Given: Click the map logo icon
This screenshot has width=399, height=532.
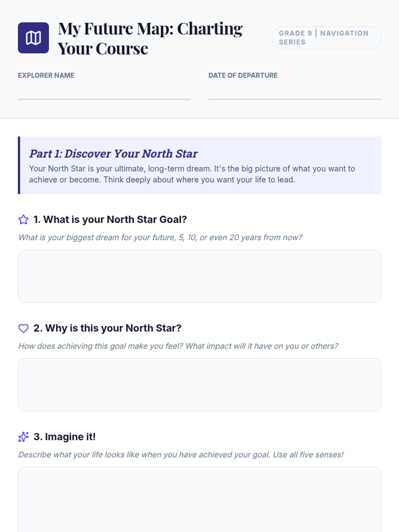Looking at the screenshot, I should click(x=33, y=38).
